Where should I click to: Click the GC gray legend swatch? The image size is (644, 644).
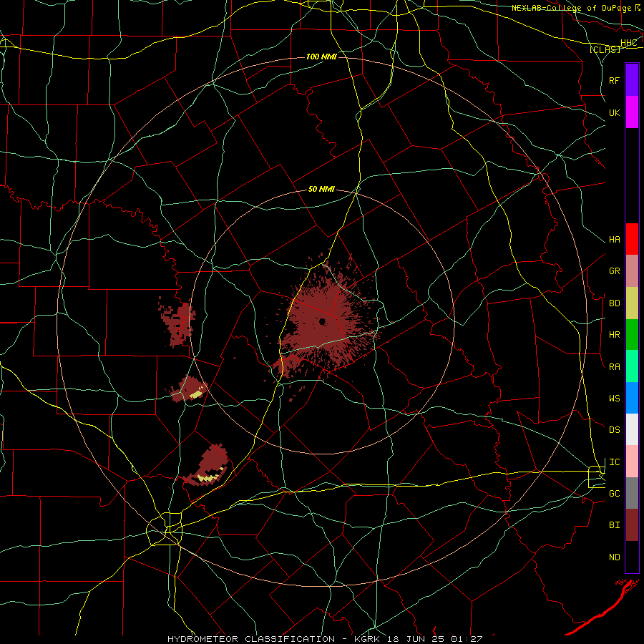coord(632,493)
